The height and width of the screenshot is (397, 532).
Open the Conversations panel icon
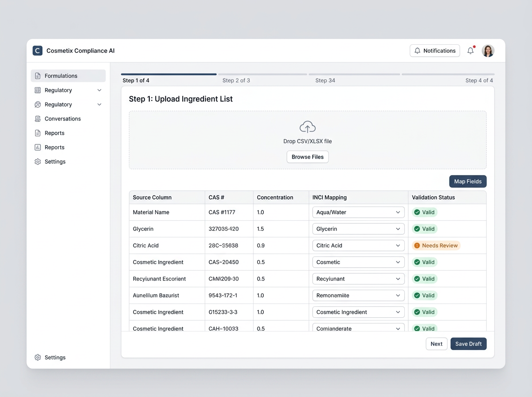point(38,118)
